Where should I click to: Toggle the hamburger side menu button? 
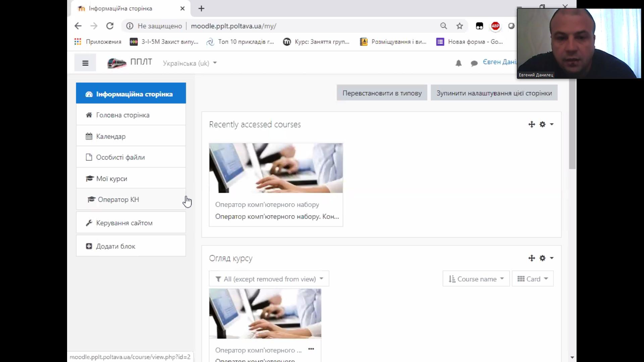click(85, 63)
